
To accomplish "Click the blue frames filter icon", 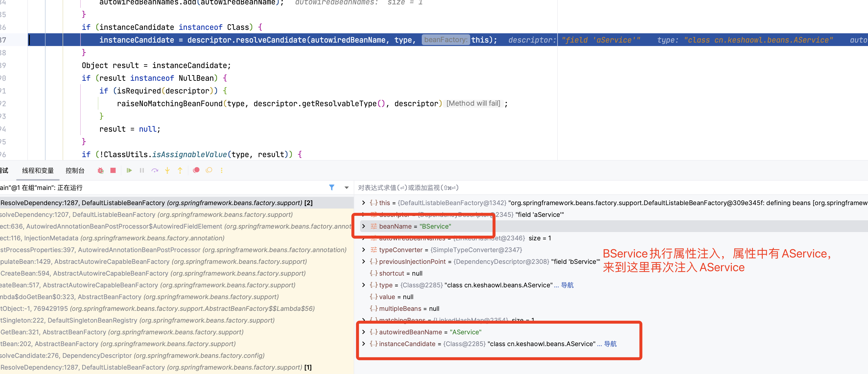I will coord(331,187).
